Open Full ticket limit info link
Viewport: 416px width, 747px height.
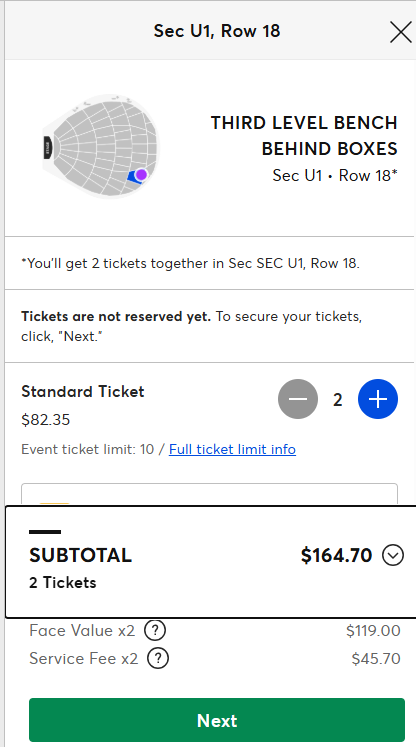[x=232, y=449]
